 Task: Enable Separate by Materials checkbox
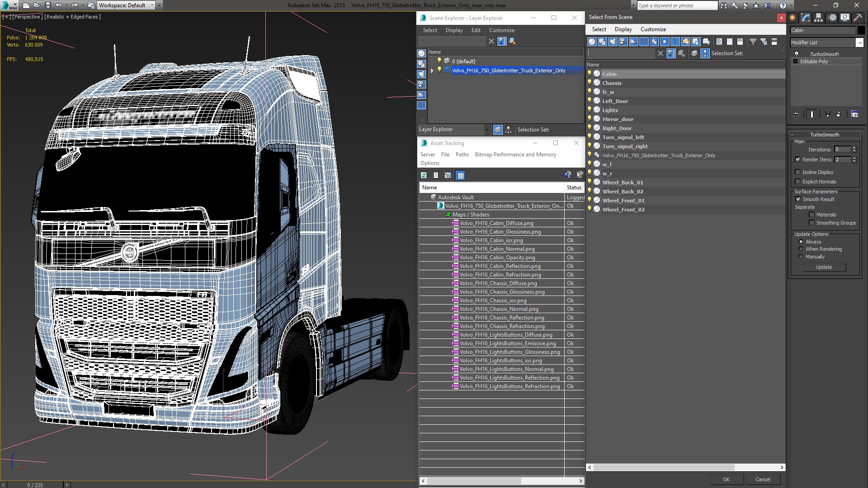(811, 215)
